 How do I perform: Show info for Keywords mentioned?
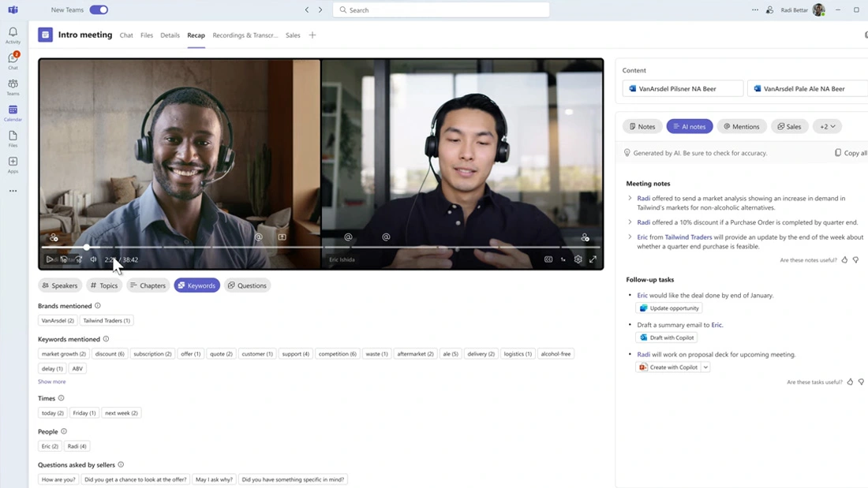[x=106, y=339]
